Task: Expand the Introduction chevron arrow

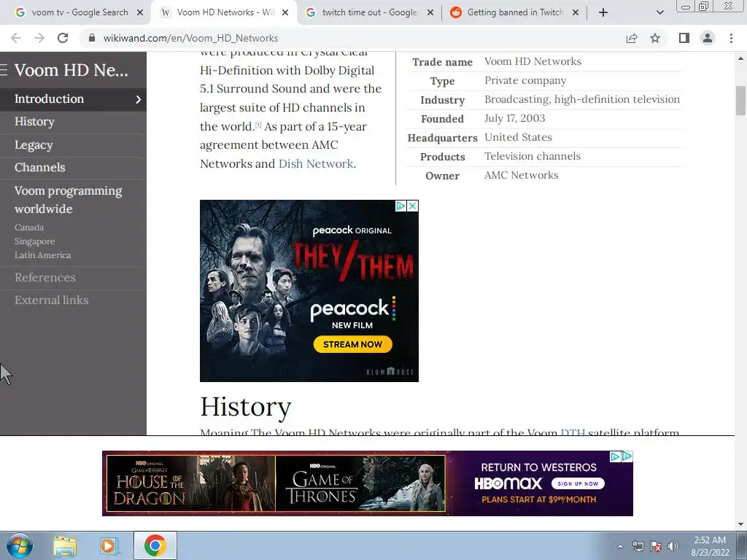Action: [x=138, y=99]
